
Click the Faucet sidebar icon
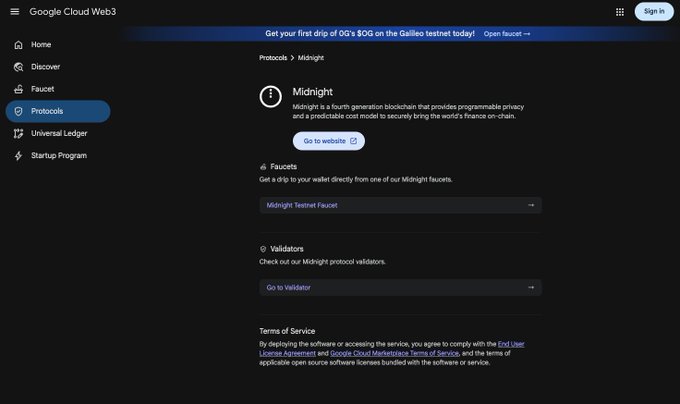[18, 89]
